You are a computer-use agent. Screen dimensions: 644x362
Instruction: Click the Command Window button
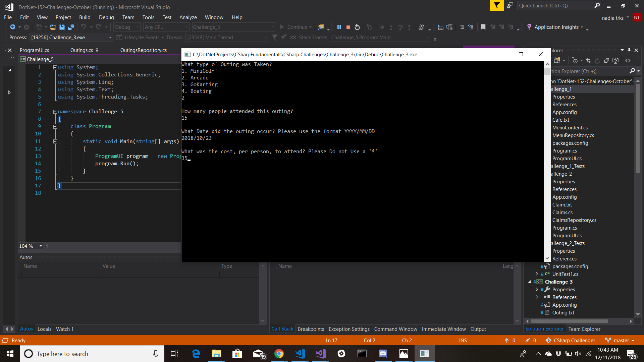[395, 329]
